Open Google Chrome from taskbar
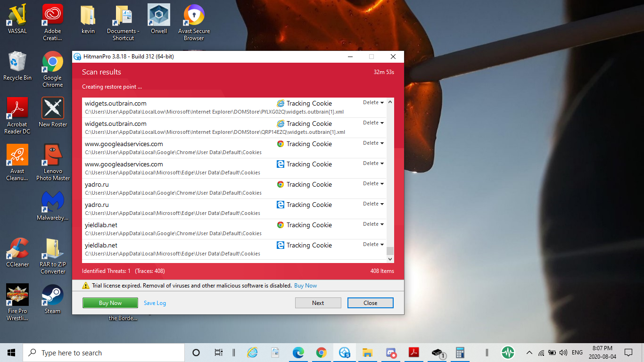Viewport: 644px width, 362px height. coord(322,353)
